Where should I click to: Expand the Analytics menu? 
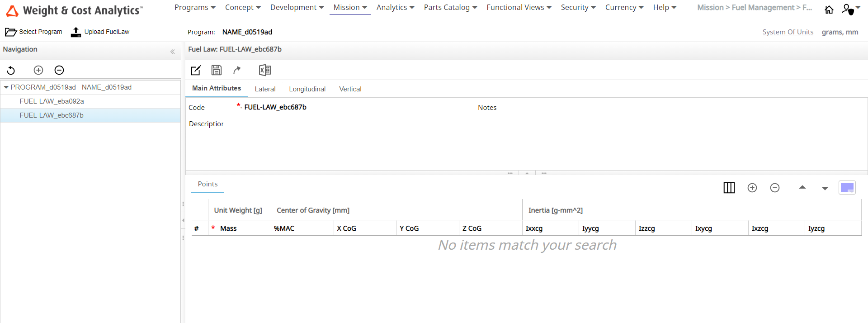[x=395, y=8]
